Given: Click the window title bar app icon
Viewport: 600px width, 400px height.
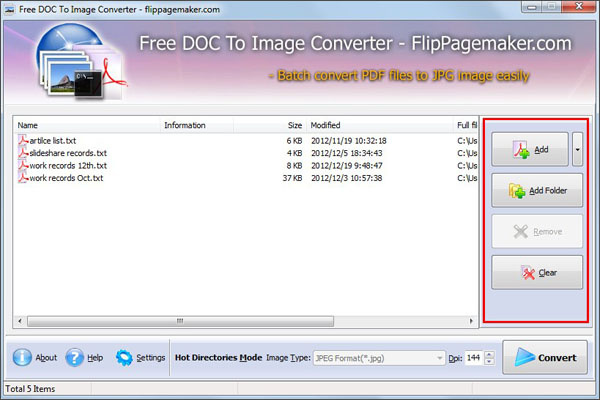Looking at the screenshot, I should (10, 10).
